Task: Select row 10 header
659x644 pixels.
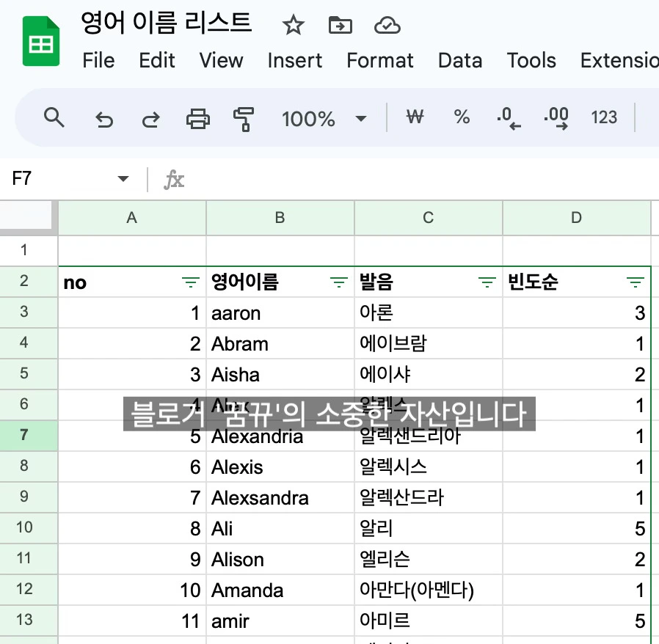Action: click(x=29, y=528)
